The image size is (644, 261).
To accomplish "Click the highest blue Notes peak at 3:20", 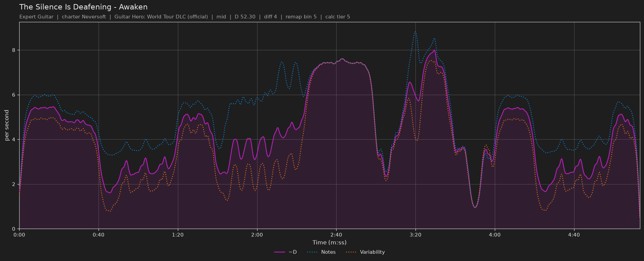I will point(415,32).
